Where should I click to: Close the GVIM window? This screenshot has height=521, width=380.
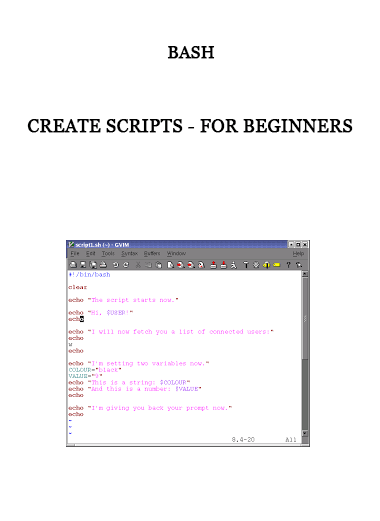pos(305,245)
